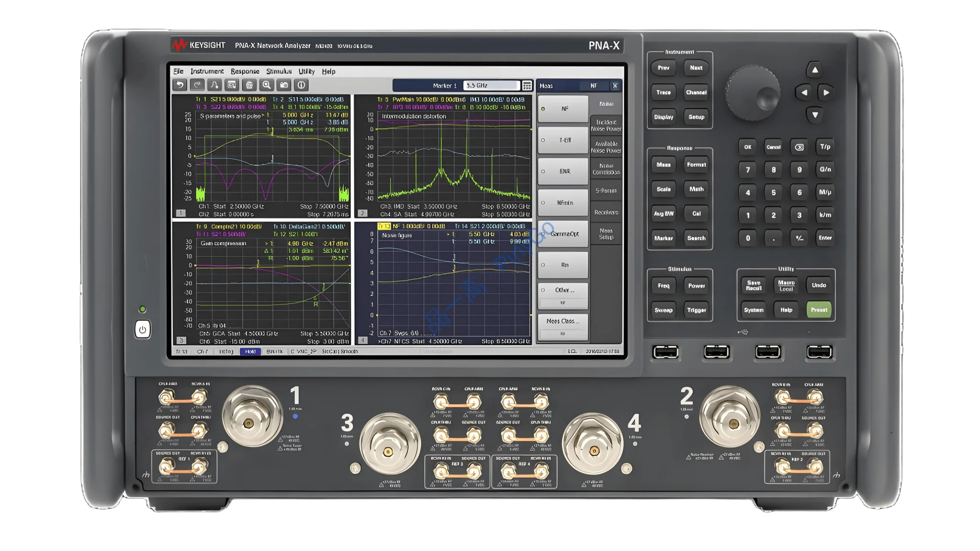This screenshot has width=980, height=551.
Task: Click the backspace key on the keypad
Action: click(x=799, y=147)
